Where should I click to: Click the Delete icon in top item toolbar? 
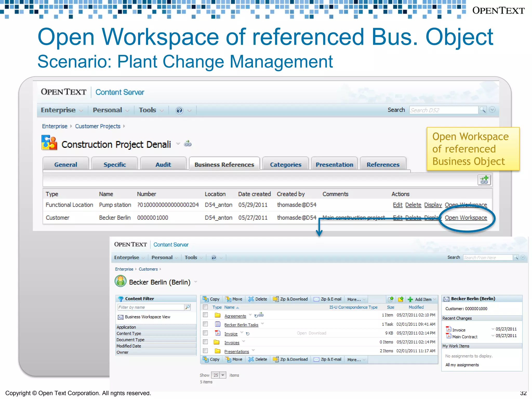(251, 299)
